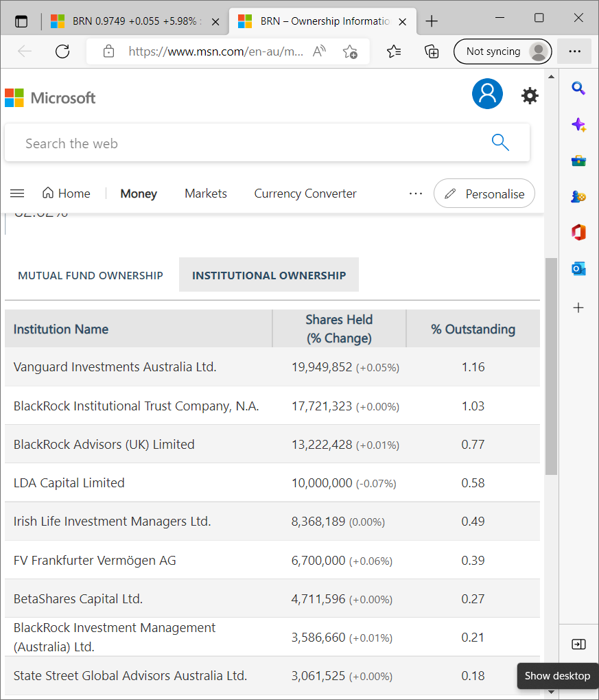Open the Edge sidebar Discover sparkle icon
Viewport: 599px width, 700px height.
[x=578, y=124]
